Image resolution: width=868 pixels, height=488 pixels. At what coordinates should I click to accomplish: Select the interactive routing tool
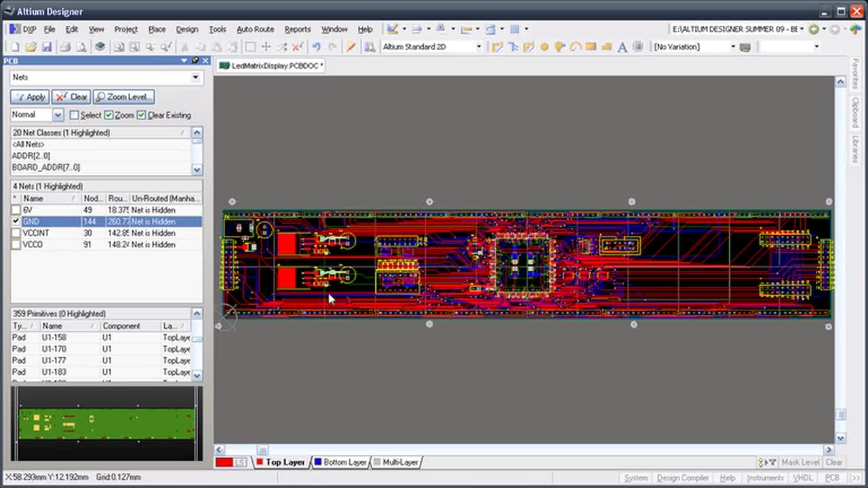point(497,47)
